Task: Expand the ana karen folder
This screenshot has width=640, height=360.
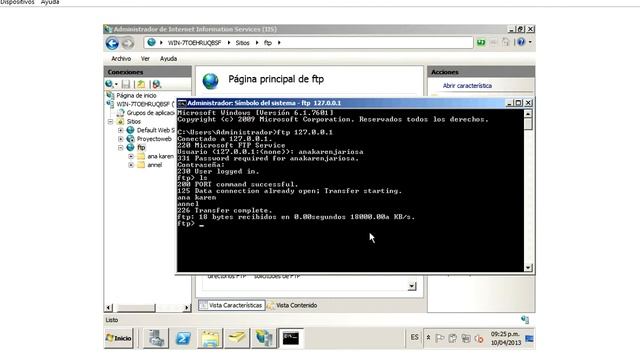Action: pyautogui.click(x=131, y=156)
